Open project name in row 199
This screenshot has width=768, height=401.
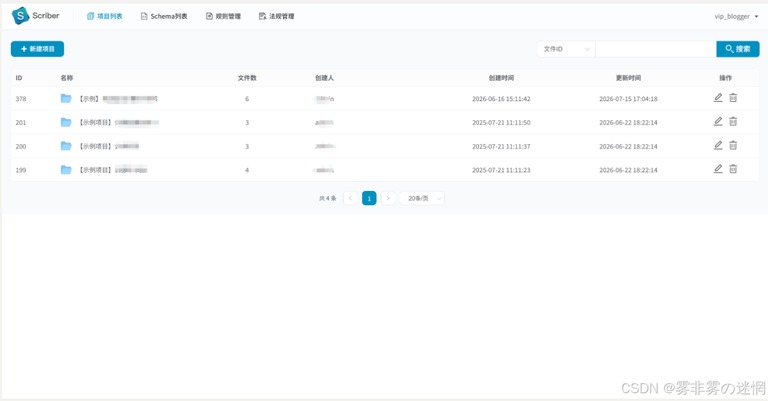pos(113,170)
